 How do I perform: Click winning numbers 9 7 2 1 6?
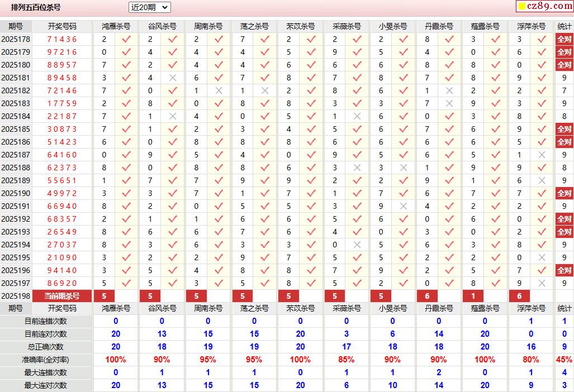click(x=62, y=52)
